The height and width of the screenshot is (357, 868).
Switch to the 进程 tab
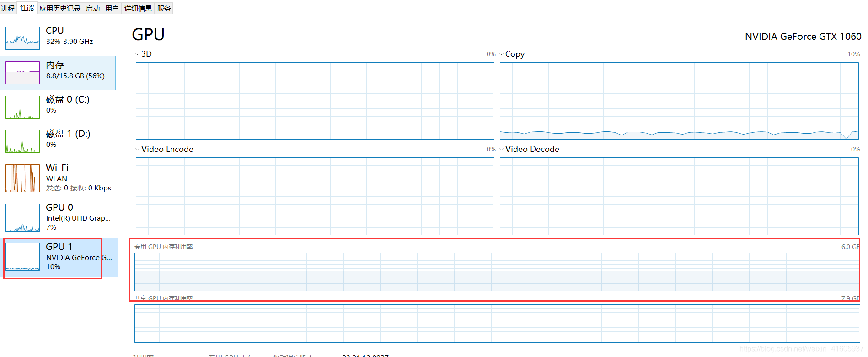pyautogui.click(x=8, y=8)
